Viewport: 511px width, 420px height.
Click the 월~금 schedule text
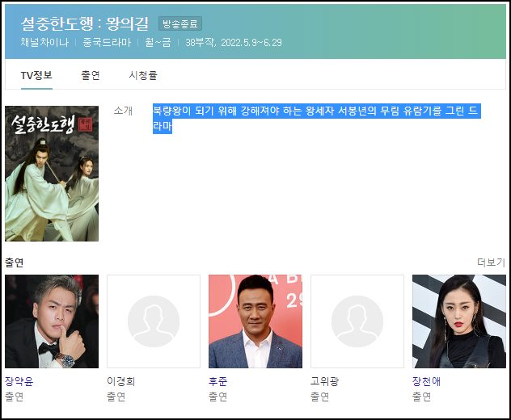point(158,42)
